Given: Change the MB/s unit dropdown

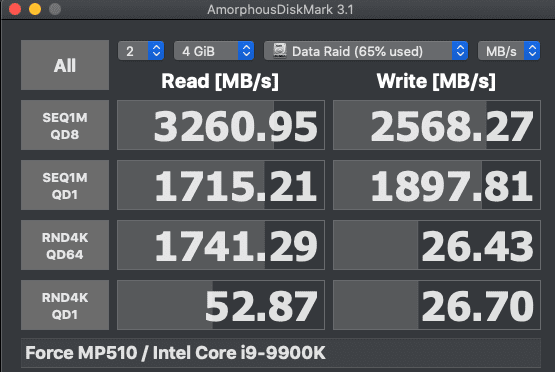Looking at the screenshot, I should pyautogui.click(x=509, y=51).
